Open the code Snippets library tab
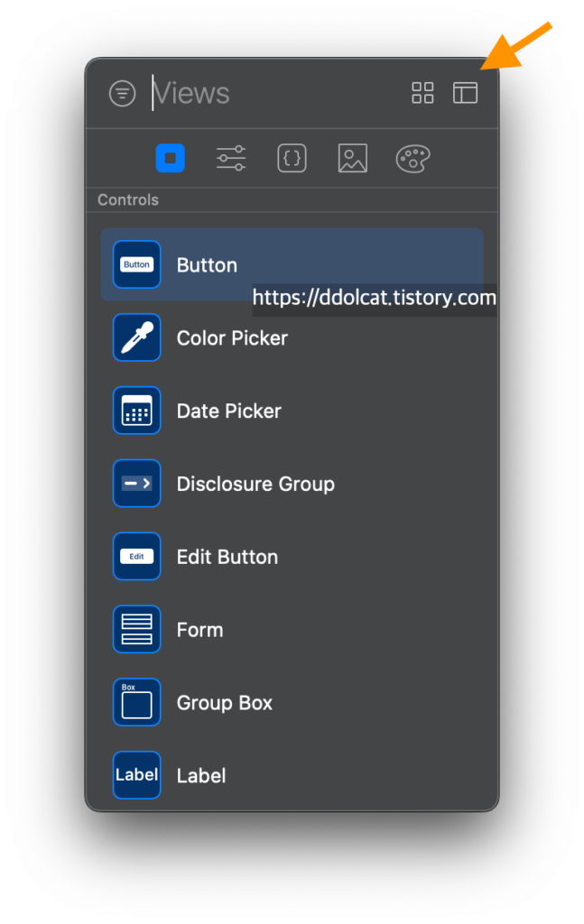The width and height of the screenshot is (584, 924). [292, 159]
